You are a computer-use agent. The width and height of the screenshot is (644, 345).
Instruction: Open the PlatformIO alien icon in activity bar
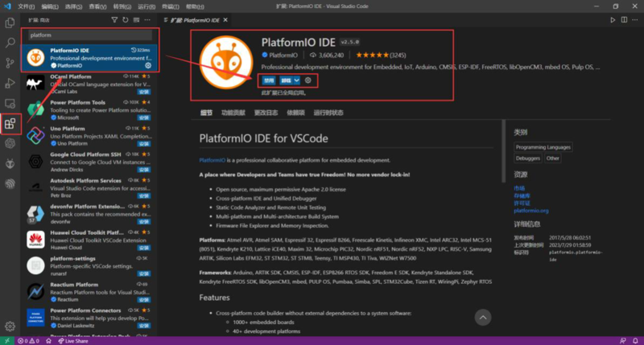(x=10, y=163)
